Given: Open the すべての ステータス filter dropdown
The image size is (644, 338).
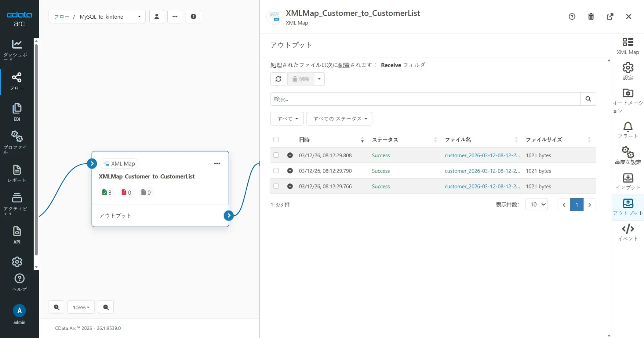Looking at the screenshot, I should click(x=339, y=119).
